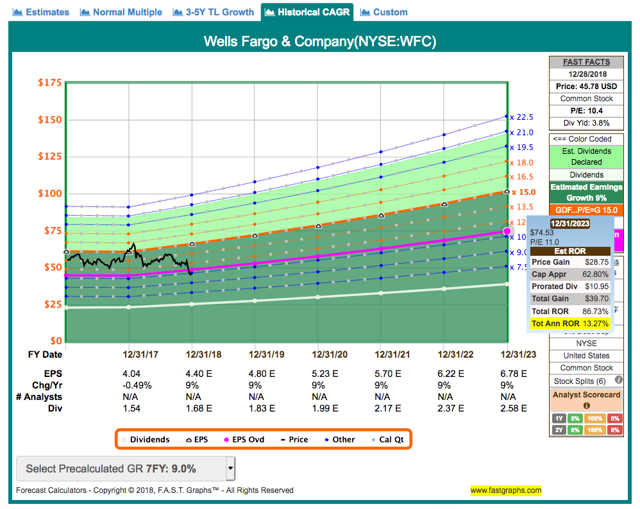The image size is (640, 509).
Task: Click the Div Yld: 3.8% cell
Action: click(587, 123)
